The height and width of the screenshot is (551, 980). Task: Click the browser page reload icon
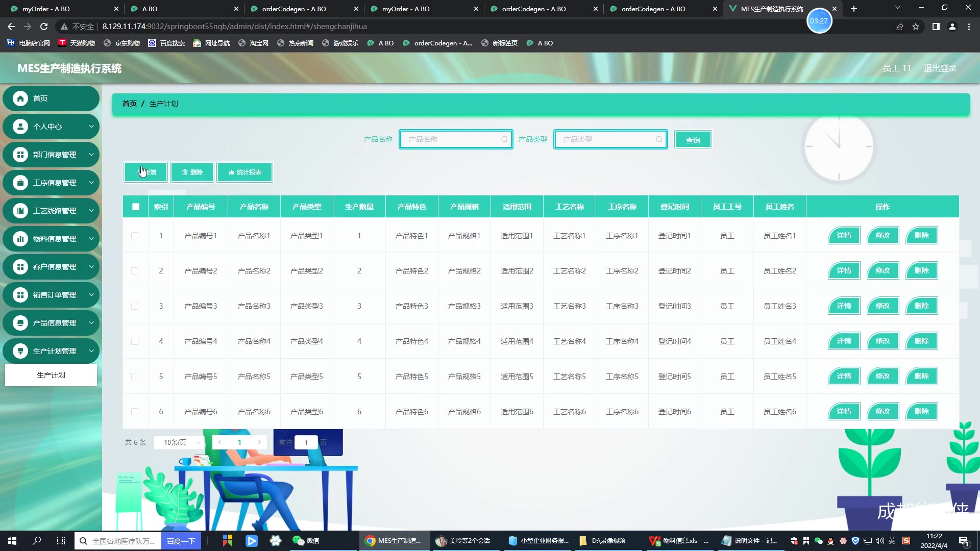(x=44, y=27)
